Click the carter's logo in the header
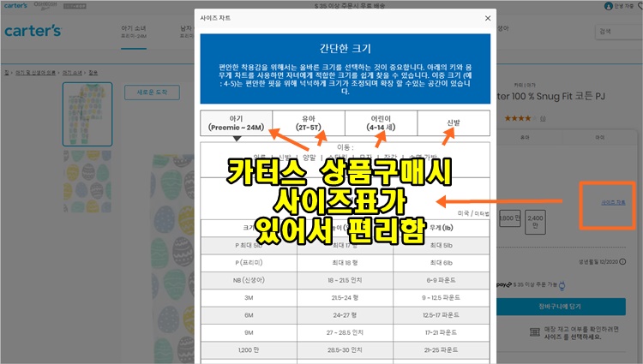Screen dimensions: 643x364 (x=33, y=31)
